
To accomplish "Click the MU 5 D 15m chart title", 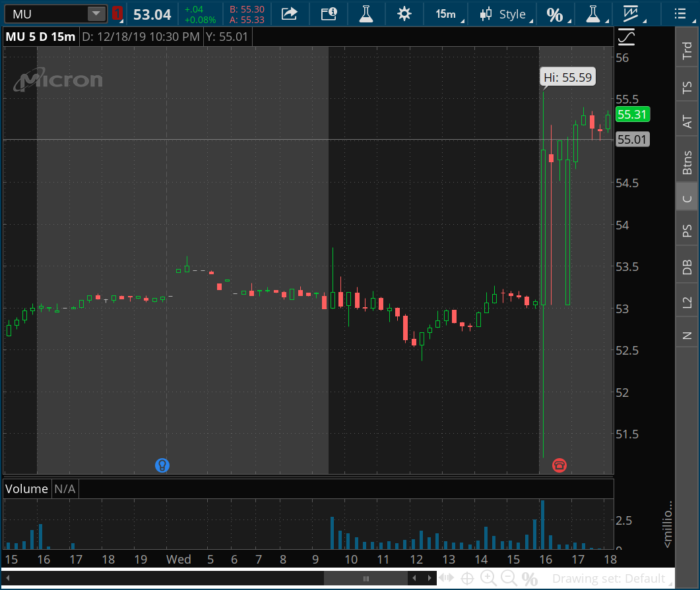I will point(40,36).
